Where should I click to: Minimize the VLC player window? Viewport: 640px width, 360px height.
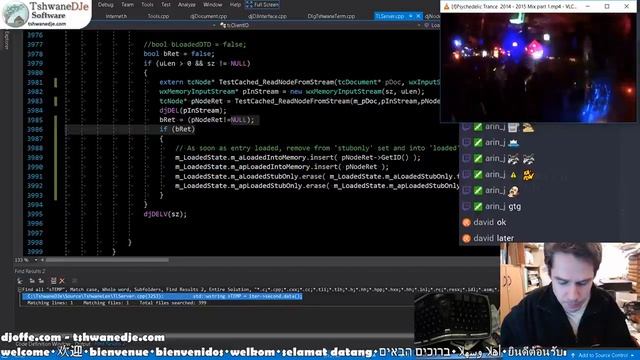588,7
